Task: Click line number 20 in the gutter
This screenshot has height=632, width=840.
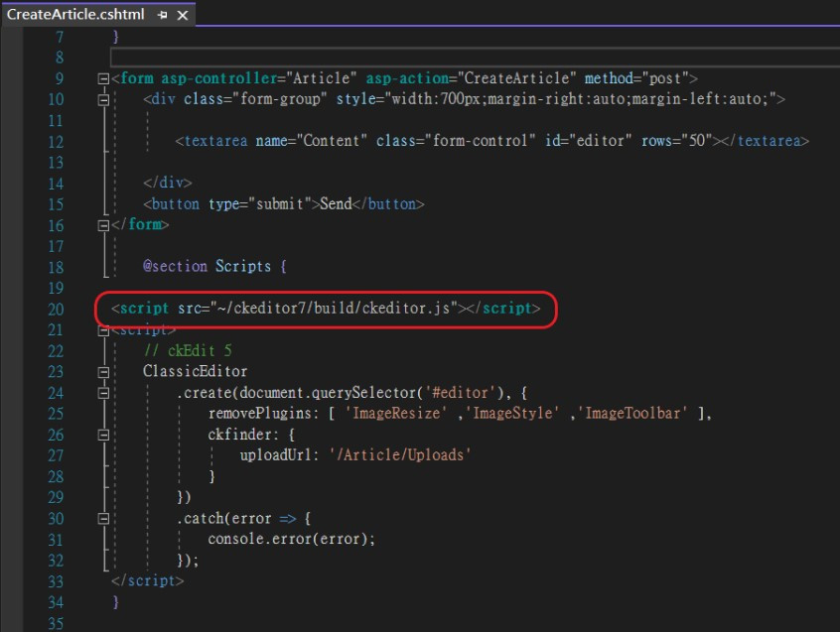Action: pos(56,310)
